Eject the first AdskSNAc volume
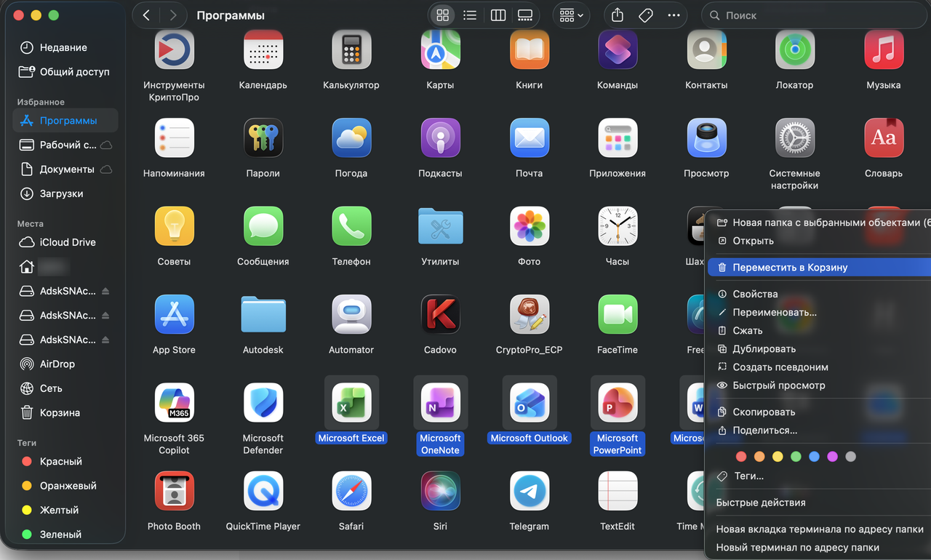 click(105, 291)
